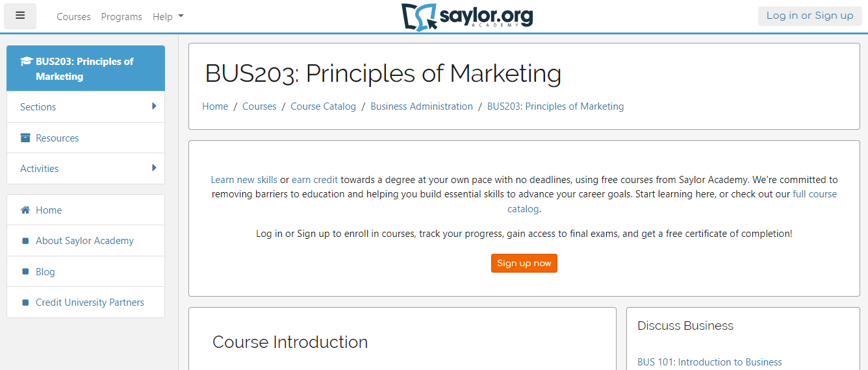Image resolution: width=868 pixels, height=370 pixels.
Task: Click the Home house icon in sidebar
Action: coord(25,210)
